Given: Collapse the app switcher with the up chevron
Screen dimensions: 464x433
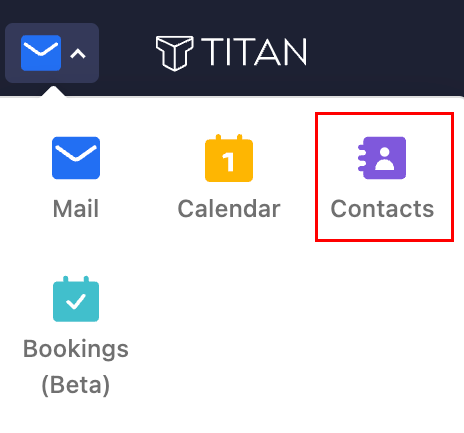Looking at the screenshot, I should point(78,54).
